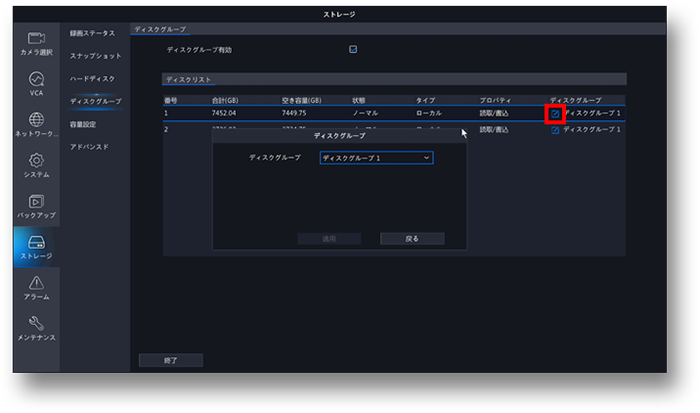Image resolution: width=700 pixels, height=413 pixels.
Task: Open the メンテナンス maintenance section
Action: 36,329
